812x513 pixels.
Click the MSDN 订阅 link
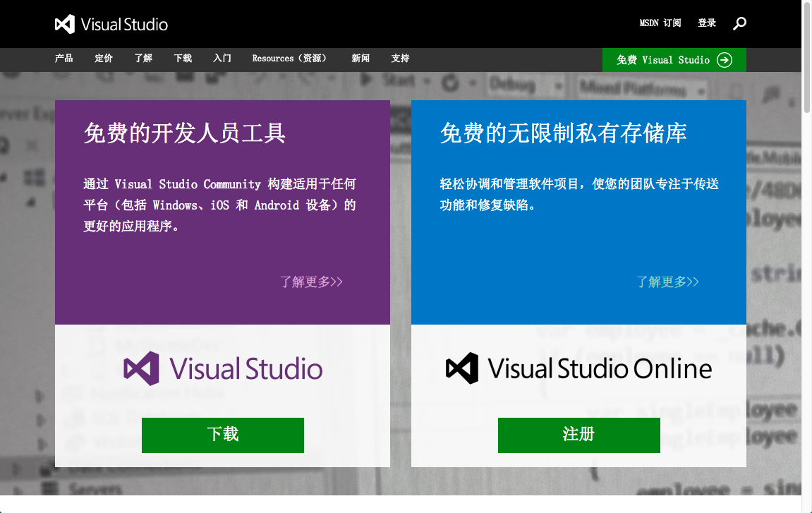coord(660,23)
